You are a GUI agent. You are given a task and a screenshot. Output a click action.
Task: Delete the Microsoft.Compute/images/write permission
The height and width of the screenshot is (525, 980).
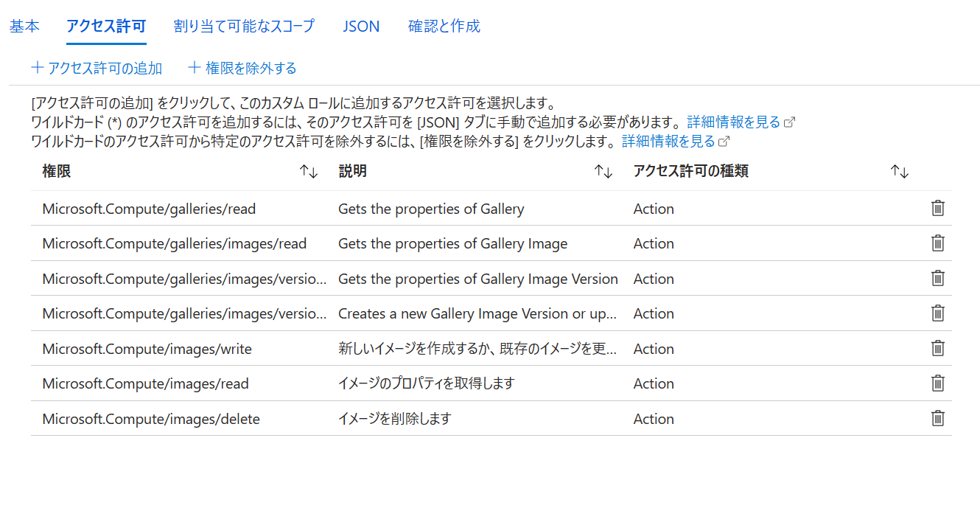[x=938, y=349]
